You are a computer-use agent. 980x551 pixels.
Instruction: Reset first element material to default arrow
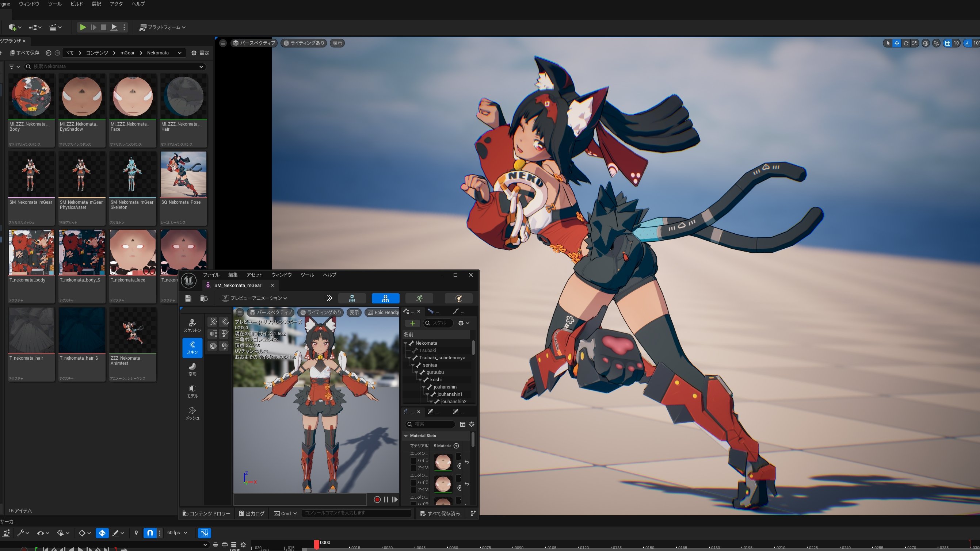[x=467, y=462]
